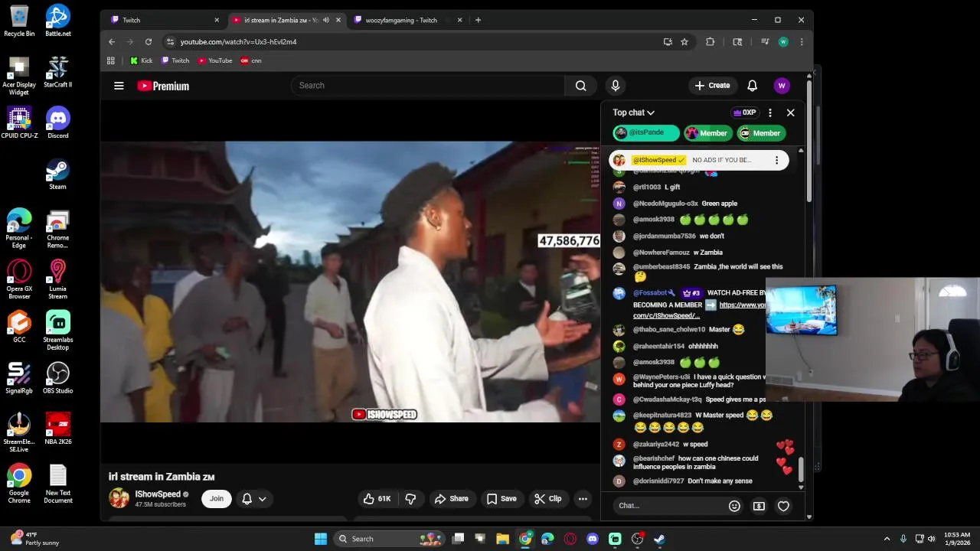Screen dimensions: 980x551
Task: Open Discord desktop shortcut
Action: pos(58,123)
